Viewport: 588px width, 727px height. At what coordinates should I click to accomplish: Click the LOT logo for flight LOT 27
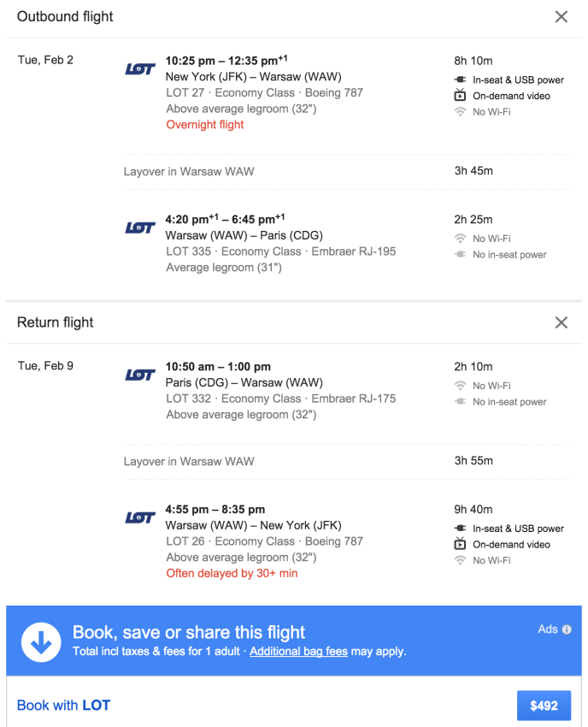click(x=140, y=69)
